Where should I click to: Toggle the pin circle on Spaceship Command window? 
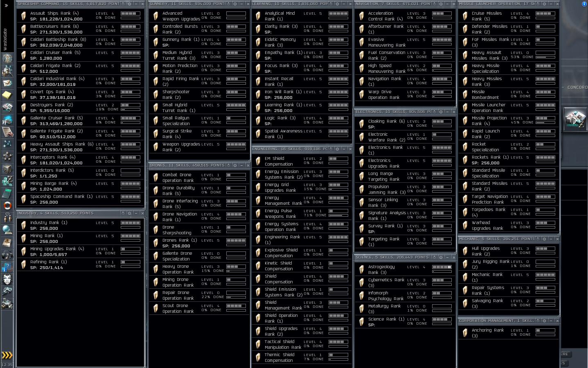pos(129,4)
